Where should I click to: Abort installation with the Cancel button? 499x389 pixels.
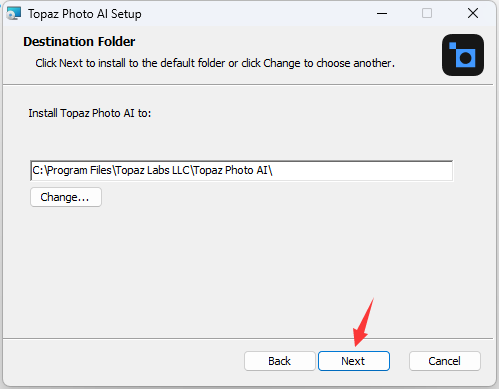tap(445, 361)
